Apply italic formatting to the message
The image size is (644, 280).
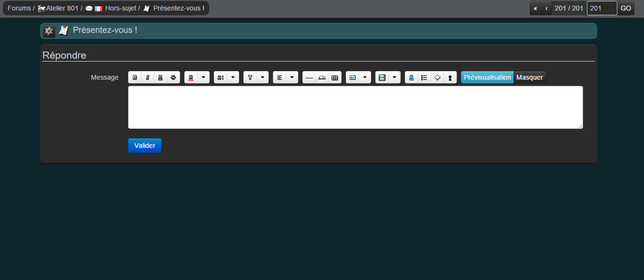click(148, 77)
